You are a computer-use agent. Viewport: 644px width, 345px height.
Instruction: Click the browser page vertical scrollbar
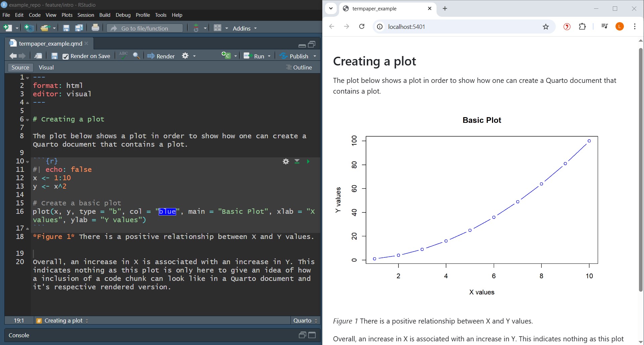(x=640, y=169)
